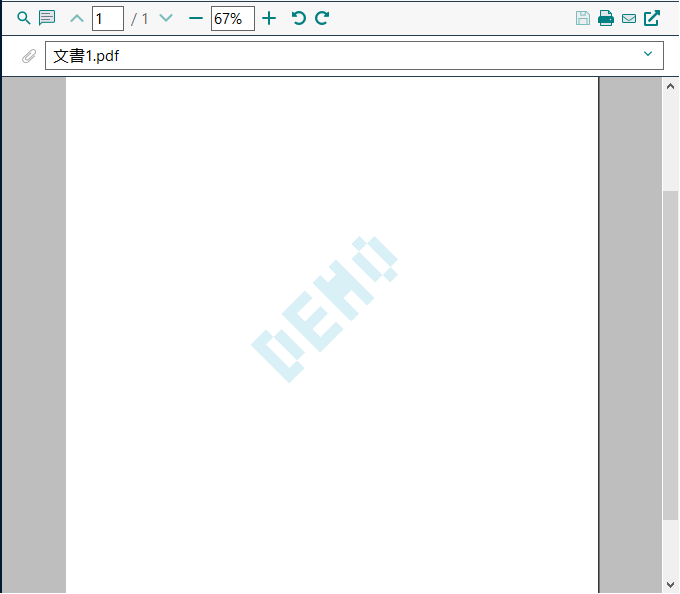This screenshot has width=680, height=594.
Task: Click the 67% zoom level field
Action: click(232, 18)
